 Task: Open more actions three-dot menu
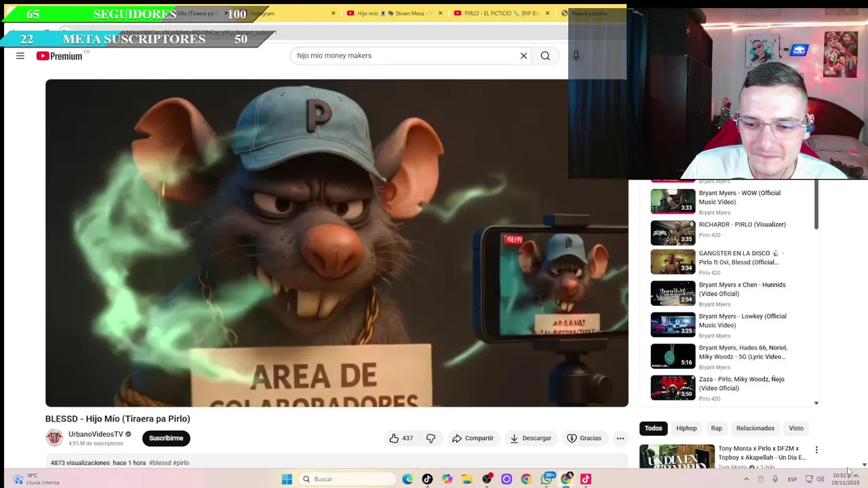620,438
